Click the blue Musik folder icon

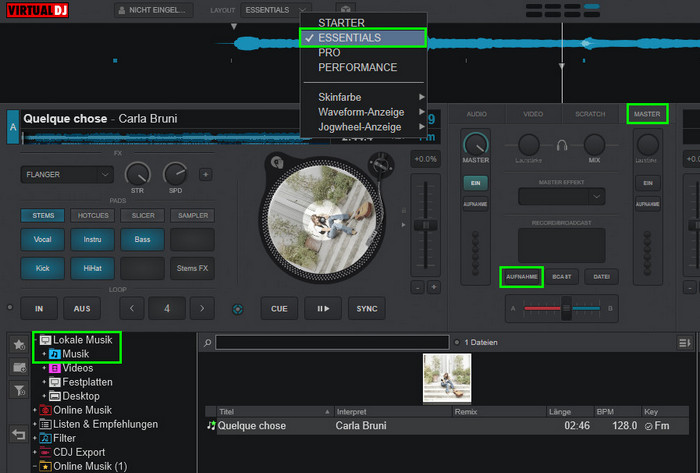pyautogui.click(x=54, y=354)
